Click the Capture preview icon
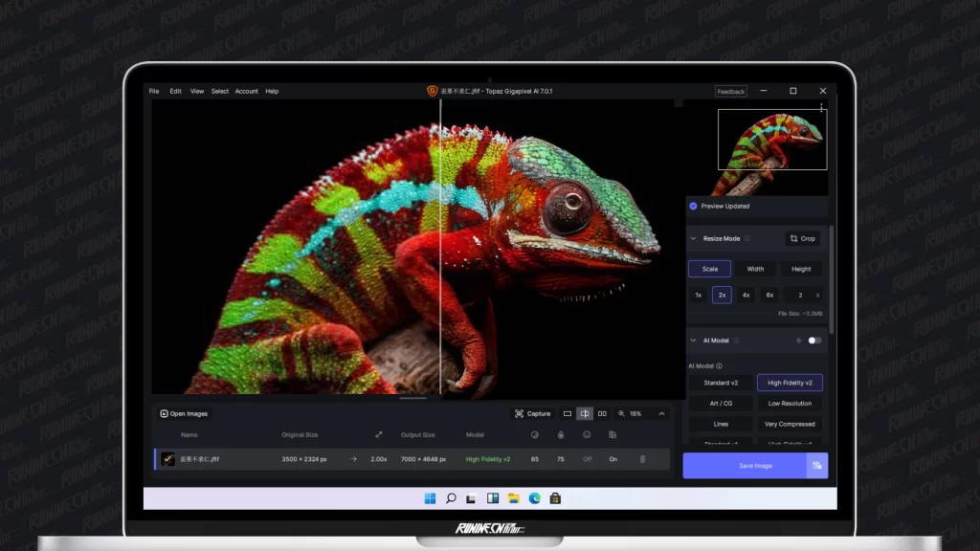The height and width of the screenshot is (551, 980). click(520, 413)
